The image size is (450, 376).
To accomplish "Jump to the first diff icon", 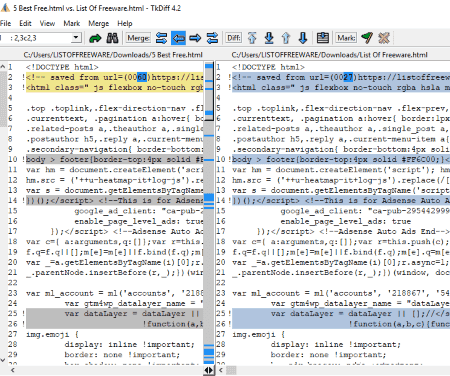I will (252, 38).
